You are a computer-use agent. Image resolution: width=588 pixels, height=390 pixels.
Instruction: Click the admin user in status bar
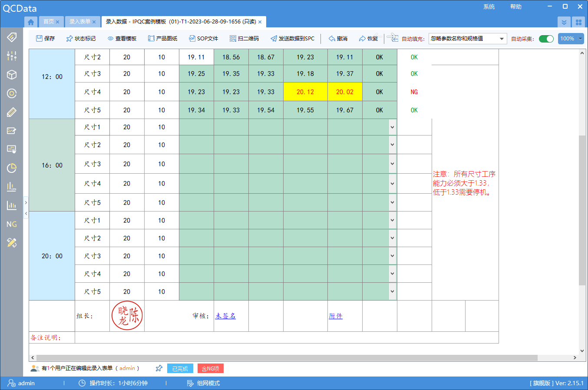point(21,383)
